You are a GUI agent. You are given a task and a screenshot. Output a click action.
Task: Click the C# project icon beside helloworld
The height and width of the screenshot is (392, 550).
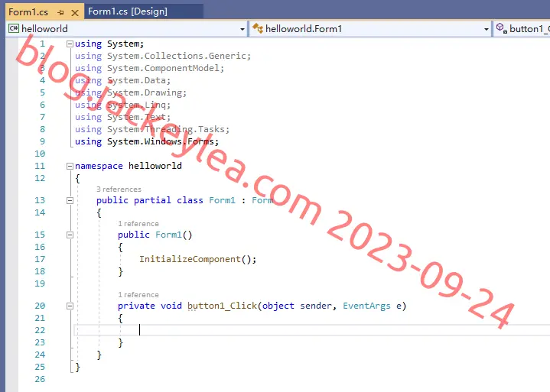point(14,28)
